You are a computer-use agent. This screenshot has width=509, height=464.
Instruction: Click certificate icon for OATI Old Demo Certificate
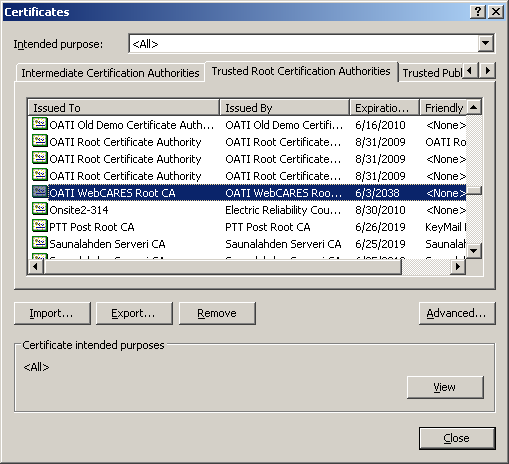tap(40, 124)
